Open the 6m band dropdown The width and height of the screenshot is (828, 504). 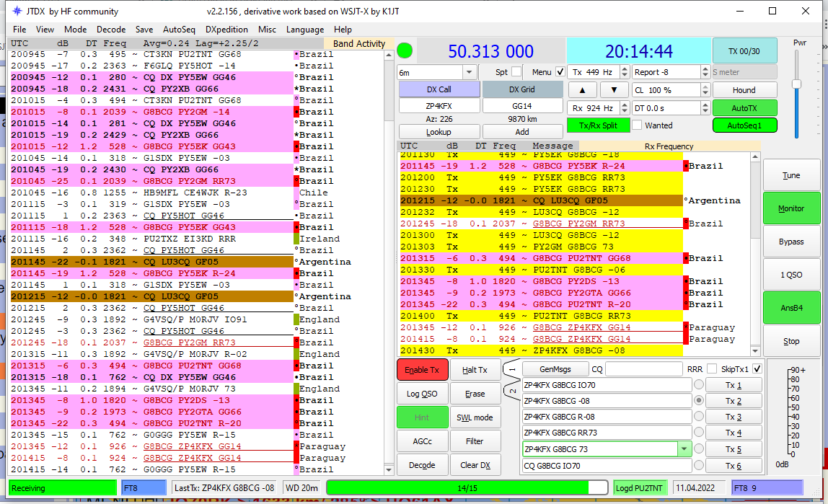coord(469,72)
